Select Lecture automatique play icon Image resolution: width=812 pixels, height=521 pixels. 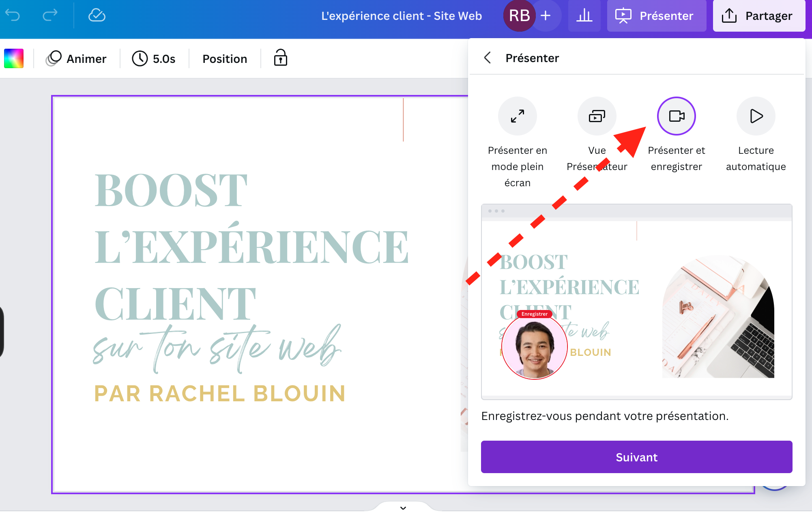tap(756, 116)
